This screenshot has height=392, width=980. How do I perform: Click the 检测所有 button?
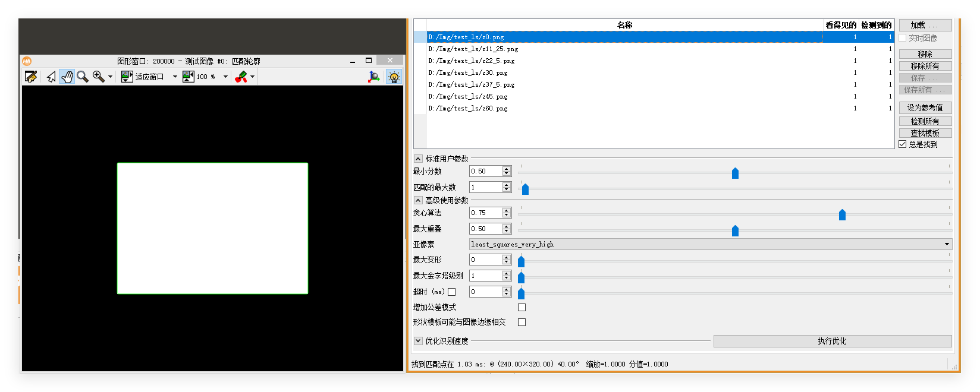point(925,121)
